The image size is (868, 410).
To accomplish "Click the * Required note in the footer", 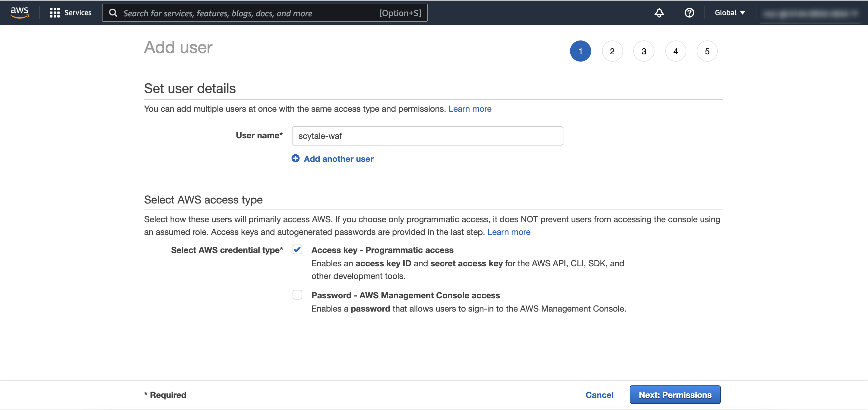I will click(165, 395).
